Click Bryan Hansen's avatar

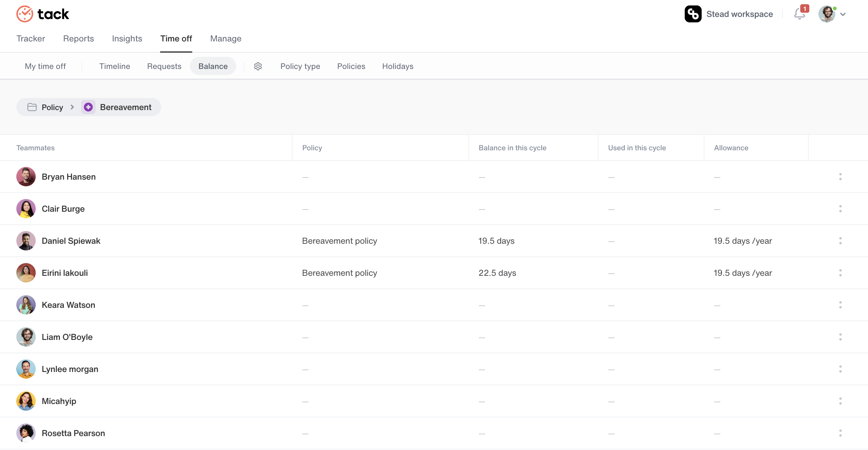pos(26,177)
